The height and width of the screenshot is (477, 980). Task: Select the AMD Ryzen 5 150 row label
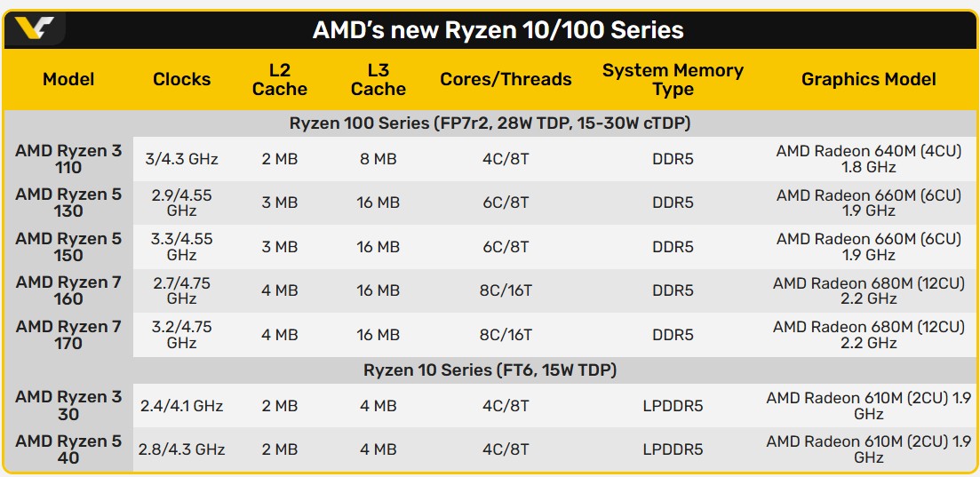[x=68, y=247]
